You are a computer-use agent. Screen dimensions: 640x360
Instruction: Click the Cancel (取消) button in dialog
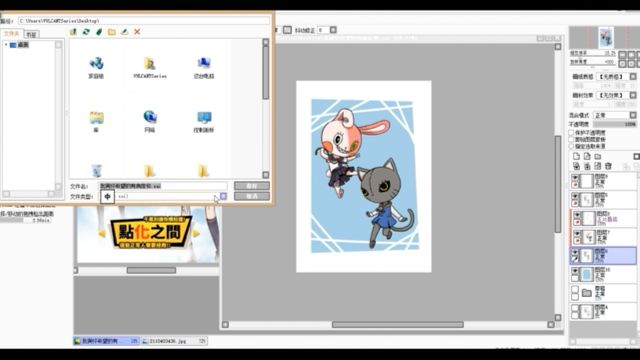pyautogui.click(x=252, y=196)
